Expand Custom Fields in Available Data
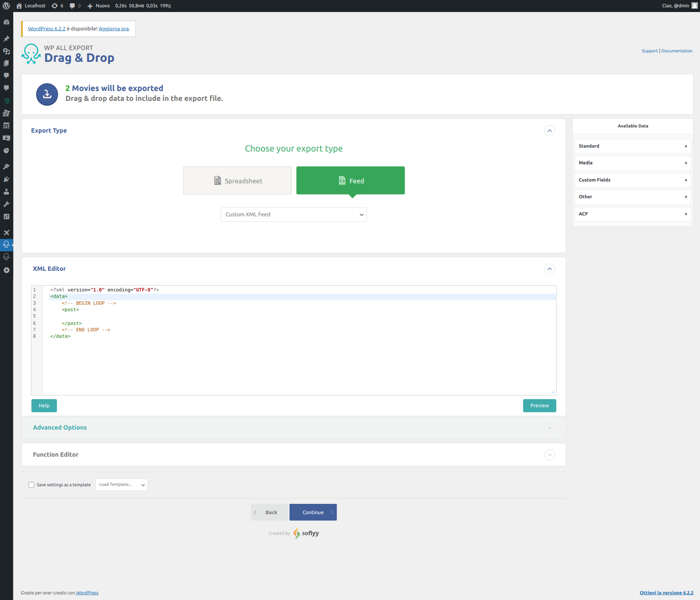This screenshot has width=700, height=600. (633, 180)
